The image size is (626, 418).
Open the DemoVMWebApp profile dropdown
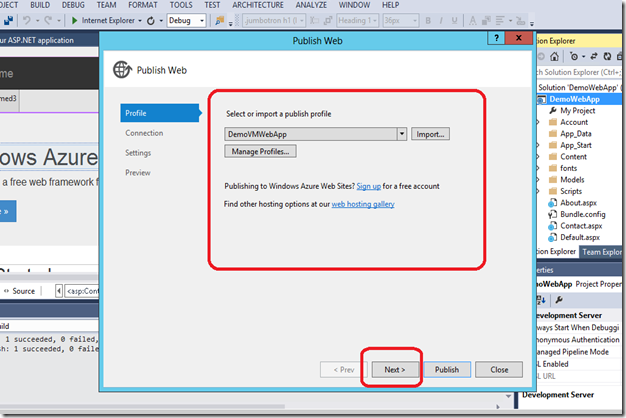[x=402, y=134]
